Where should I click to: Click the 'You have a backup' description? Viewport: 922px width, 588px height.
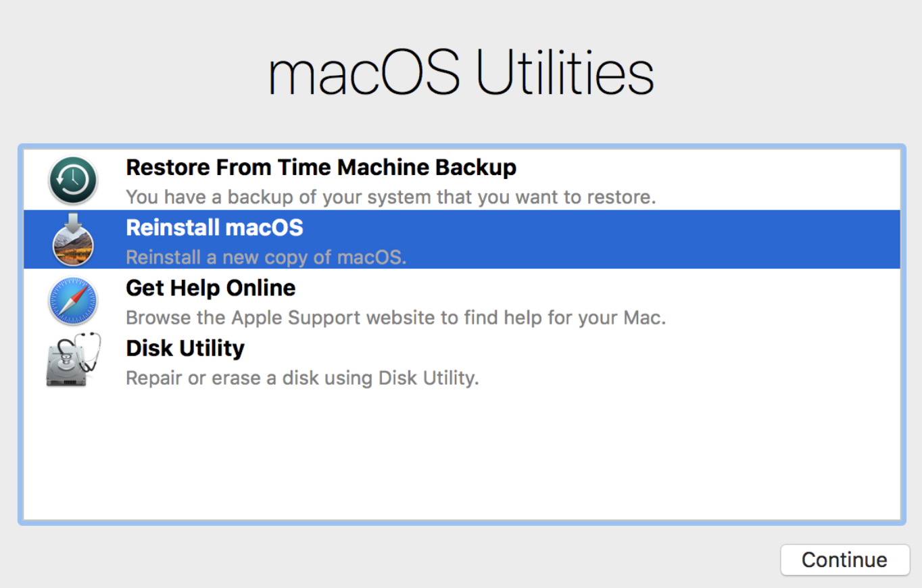click(x=391, y=197)
